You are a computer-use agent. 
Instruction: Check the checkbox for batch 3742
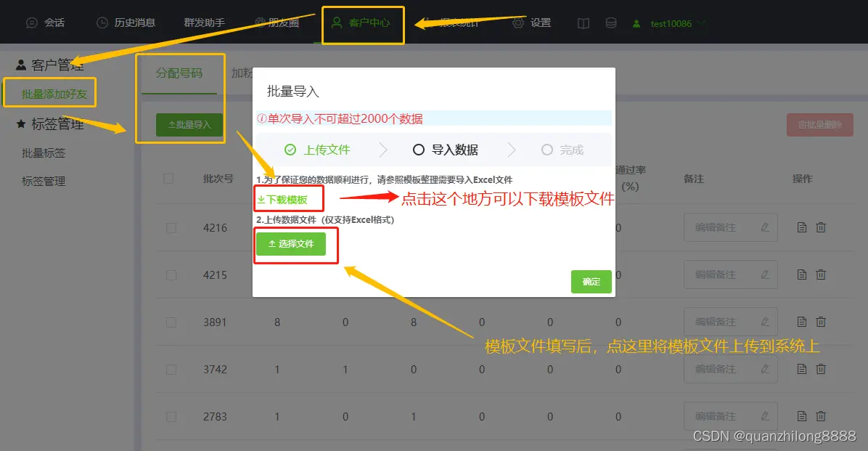171,369
